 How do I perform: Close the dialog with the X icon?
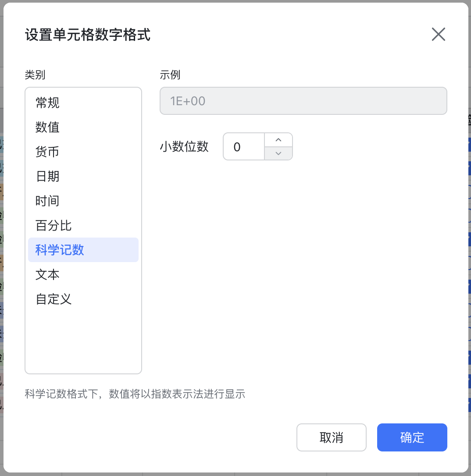point(438,34)
